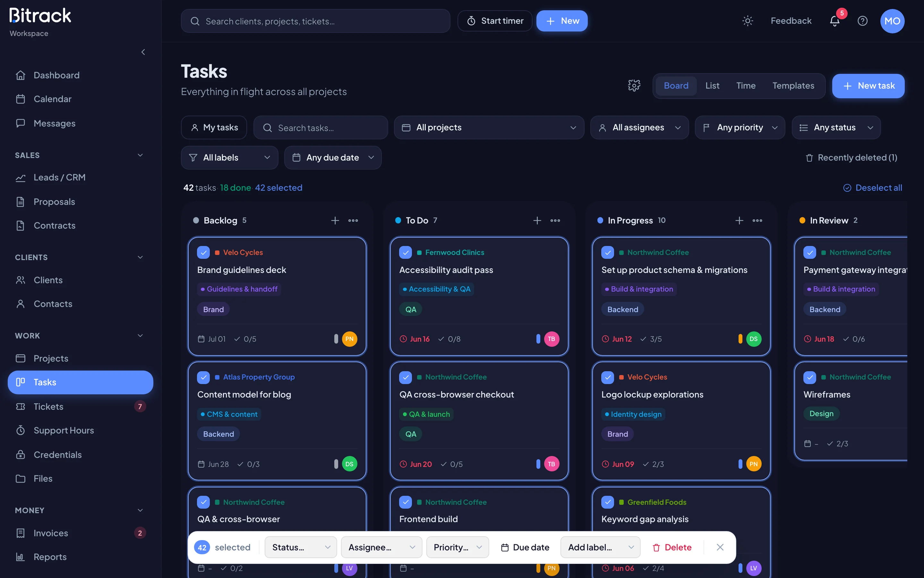Open Support Hours in sidebar
This screenshot has height=578, width=924.
pyautogui.click(x=80, y=430)
